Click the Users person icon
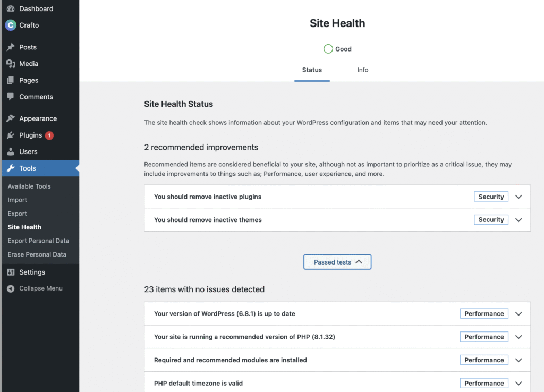Screen dimensions: 544x392 (11, 151)
